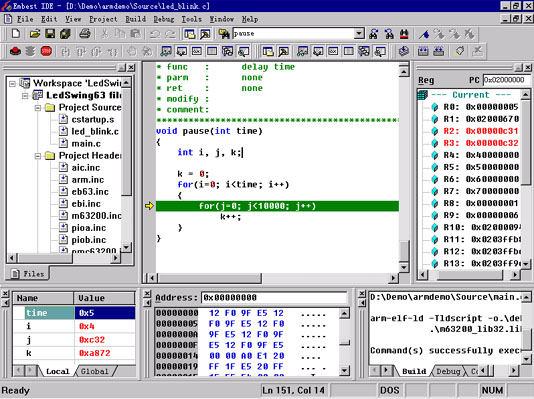Image resolution: width=534 pixels, height=399 pixels.
Task: Open the Debug menu
Action: click(x=163, y=19)
